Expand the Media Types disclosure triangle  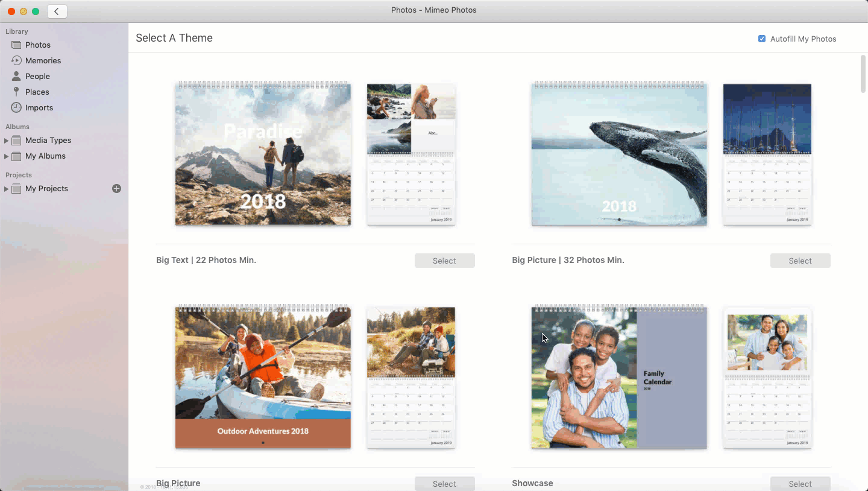[x=7, y=141]
